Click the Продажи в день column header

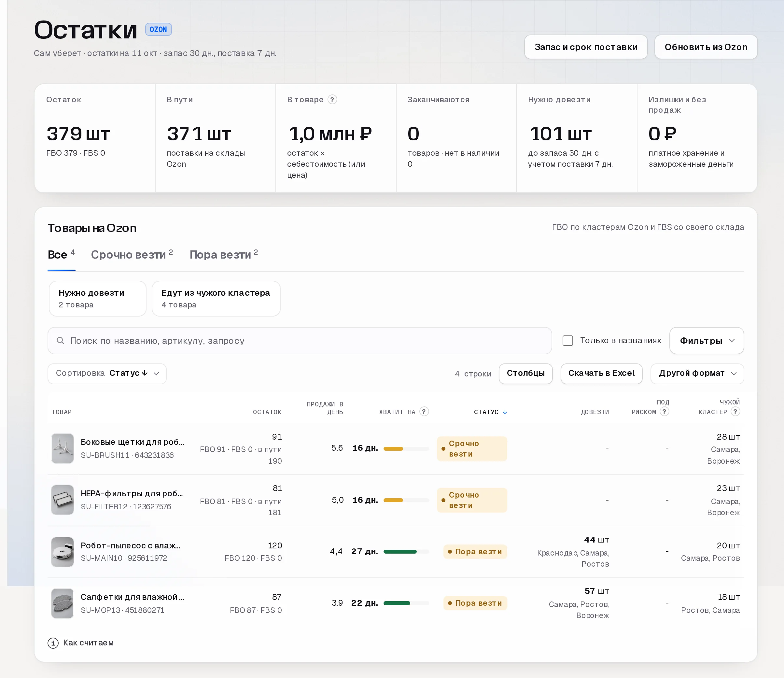[325, 408]
